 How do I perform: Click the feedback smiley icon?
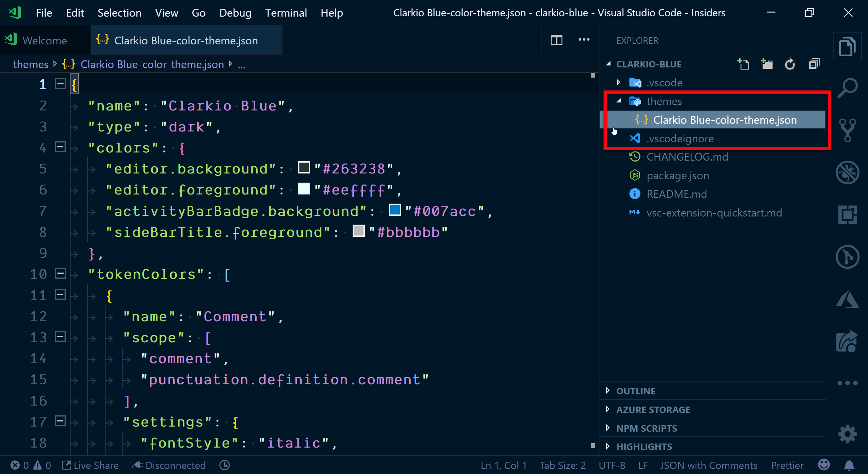824,465
